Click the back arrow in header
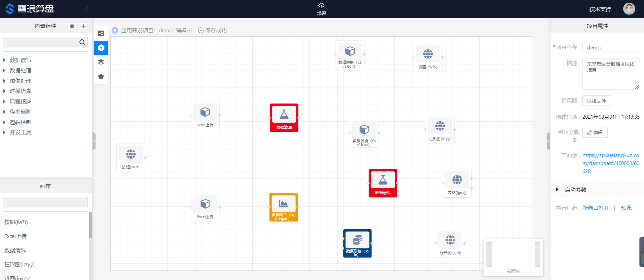 [x=87, y=9]
